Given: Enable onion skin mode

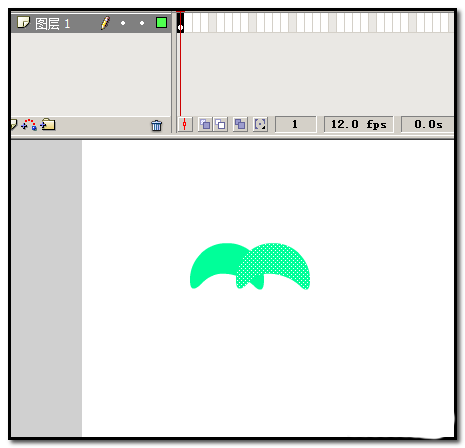Looking at the screenshot, I should click(205, 125).
